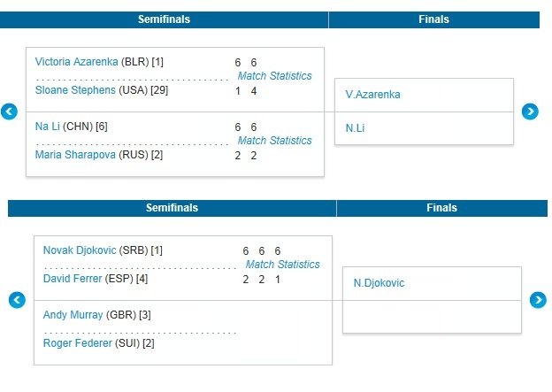Click the men's Finals header tab
The image size is (552, 392).
(441, 208)
